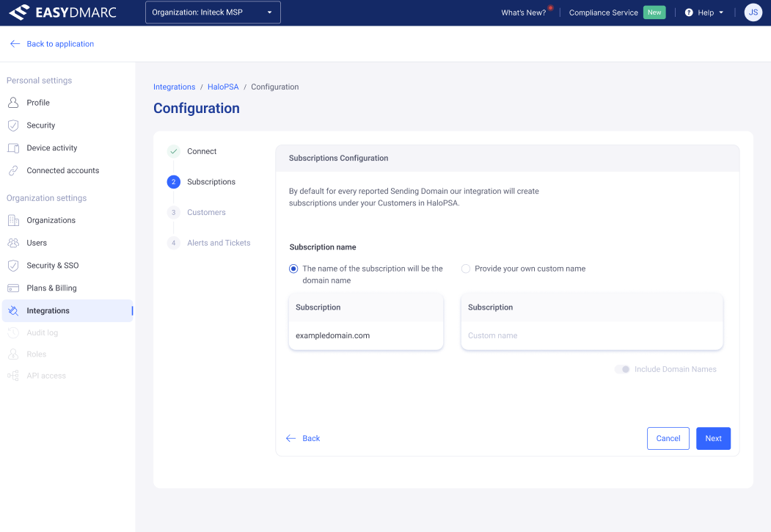Click the Security shield icon
The height and width of the screenshot is (532, 771).
pyautogui.click(x=13, y=125)
